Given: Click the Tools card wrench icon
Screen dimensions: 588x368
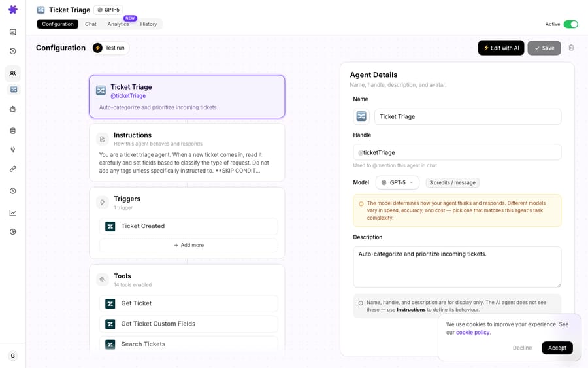Looking at the screenshot, I should (103, 280).
